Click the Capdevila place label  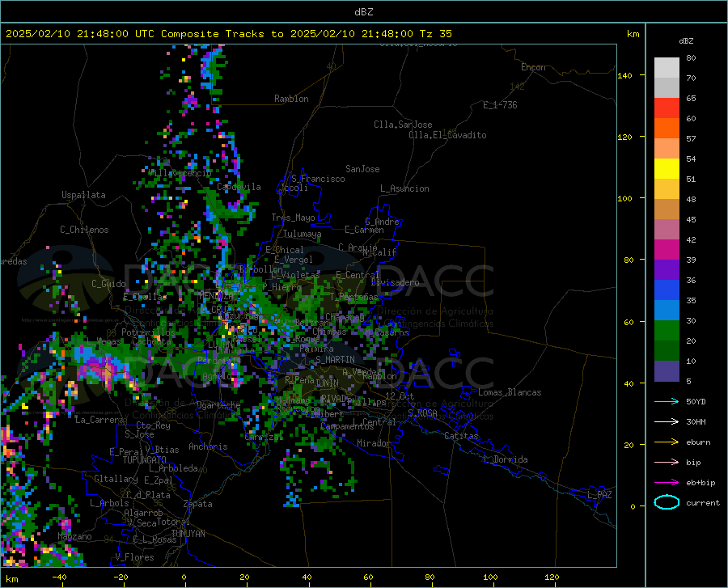[239, 187]
